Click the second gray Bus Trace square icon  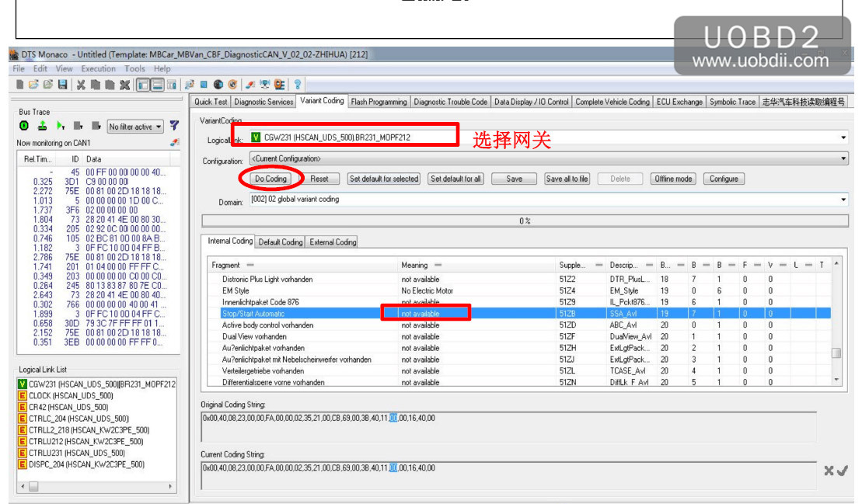96,126
